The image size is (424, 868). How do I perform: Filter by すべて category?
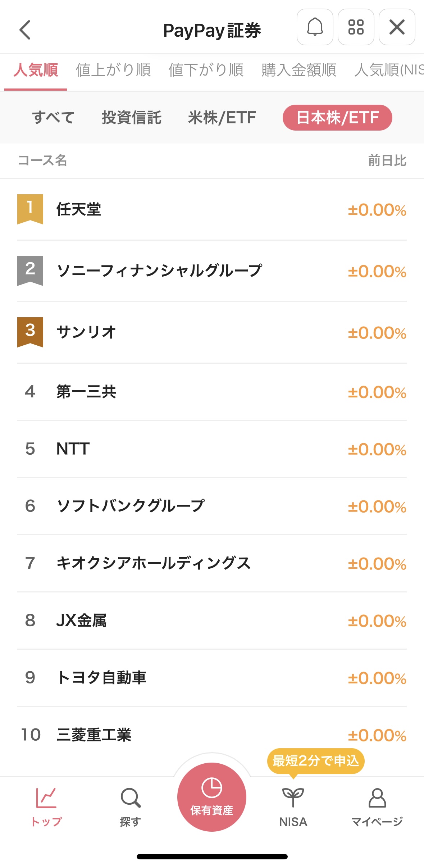pyautogui.click(x=53, y=118)
